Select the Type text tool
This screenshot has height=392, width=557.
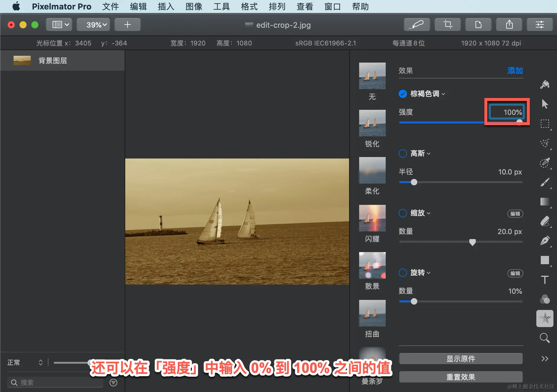point(545,280)
